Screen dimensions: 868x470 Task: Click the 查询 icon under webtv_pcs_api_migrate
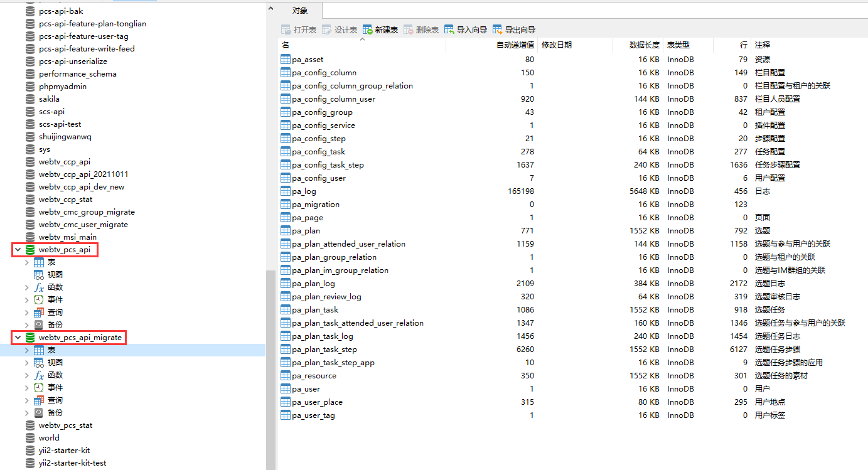[x=39, y=400]
